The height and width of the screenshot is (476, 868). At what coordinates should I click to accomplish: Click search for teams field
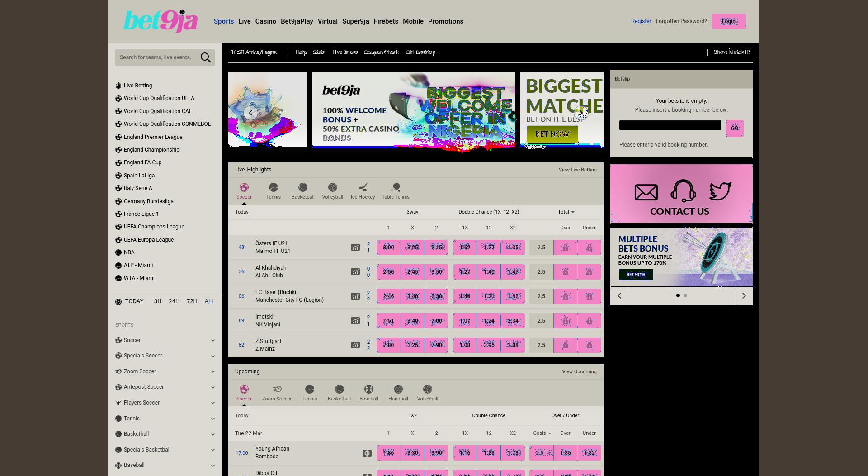[156, 57]
